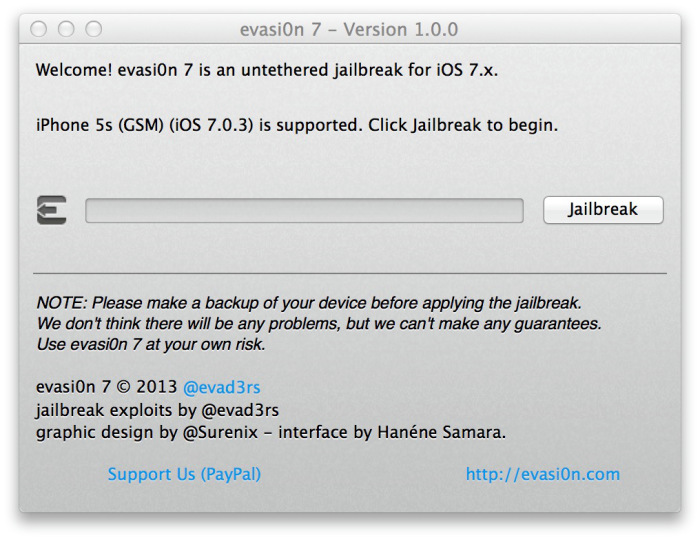Viewport: 700px width, 540px height.
Task: Click the 'jailbreak exploits by @evad3rs' line
Action: tap(157, 410)
